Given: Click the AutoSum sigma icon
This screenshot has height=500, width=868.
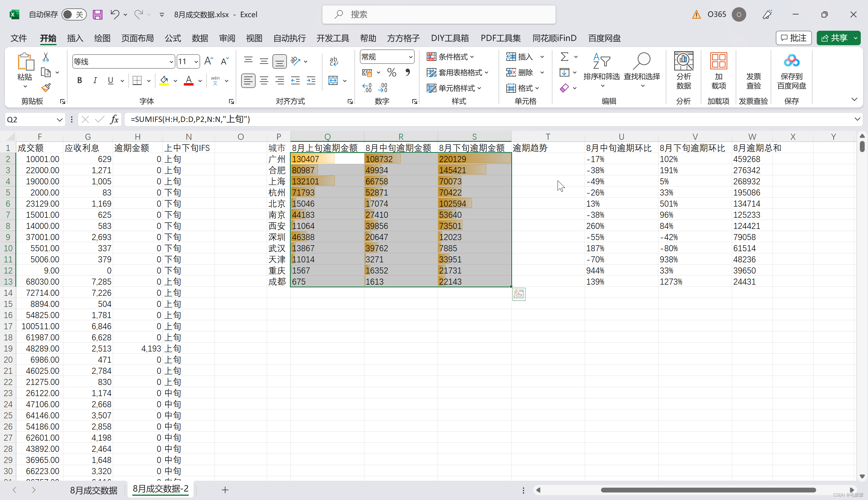Looking at the screenshot, I should pyautogui.click(x=564, y=57).
